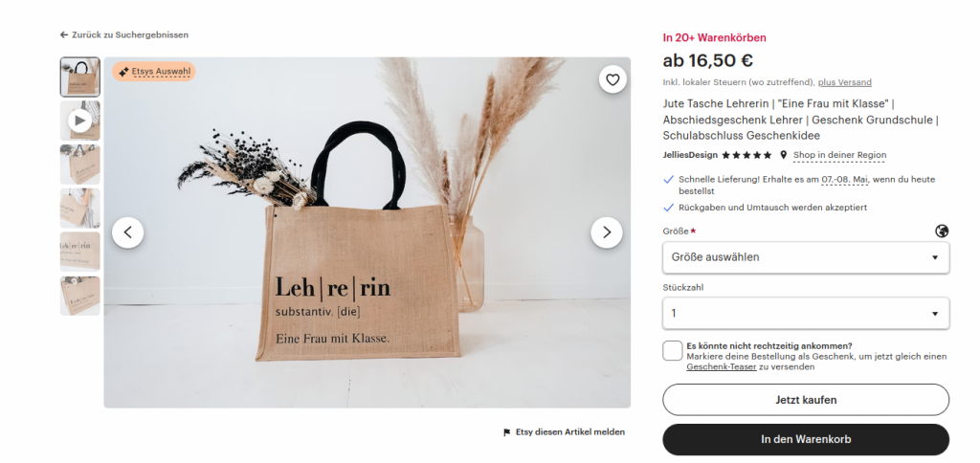
Task: Open the Größe auswählen dropdown
Action: (x=806, y=257)
